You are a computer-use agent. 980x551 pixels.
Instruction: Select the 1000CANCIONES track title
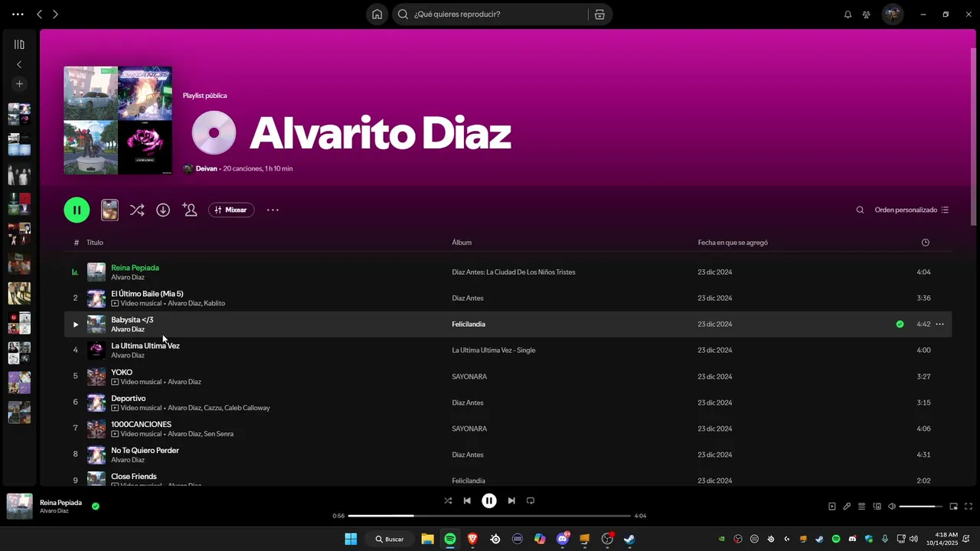[x=141, y=424]
